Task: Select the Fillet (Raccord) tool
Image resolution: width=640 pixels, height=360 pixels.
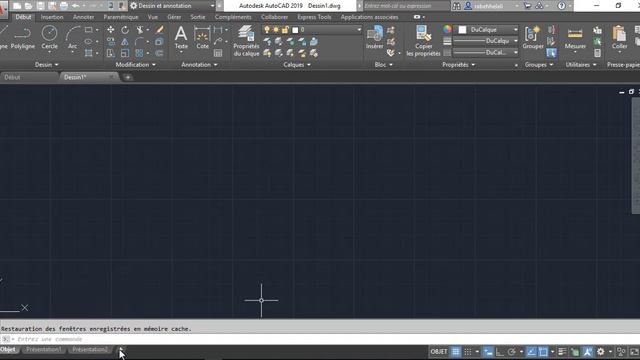Action: click(140, 42)
